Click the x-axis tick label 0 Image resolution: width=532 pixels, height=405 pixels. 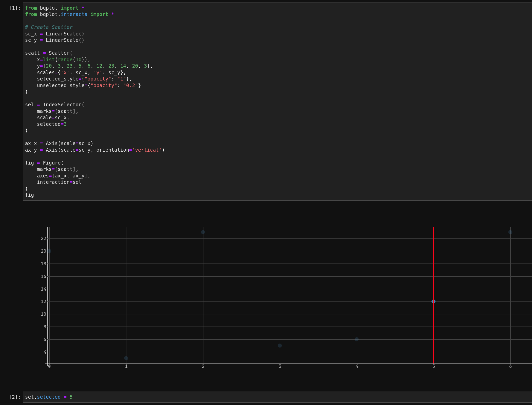tap(49, 367)
